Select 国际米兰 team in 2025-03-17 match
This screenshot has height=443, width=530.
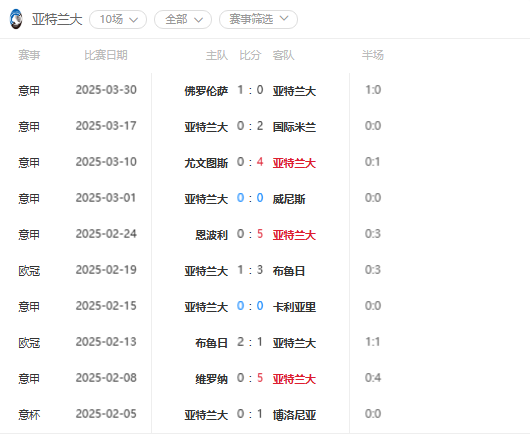tap(294, 127)
